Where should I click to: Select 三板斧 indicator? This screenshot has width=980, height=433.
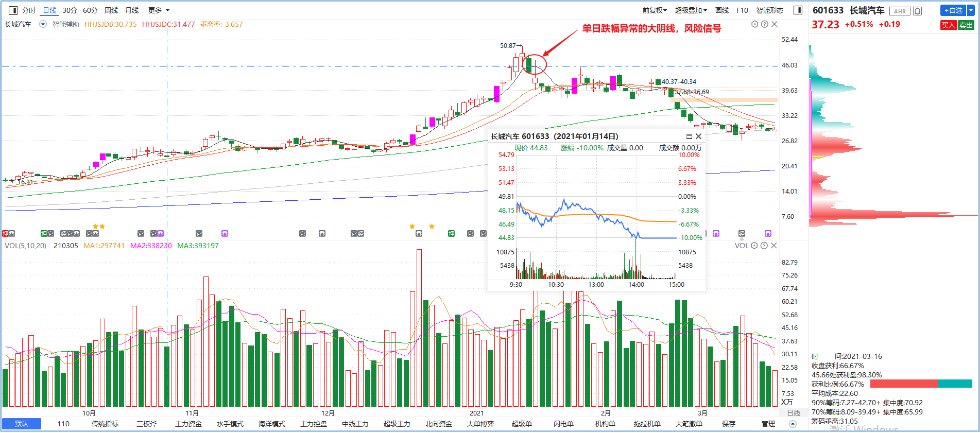[147, 424]
